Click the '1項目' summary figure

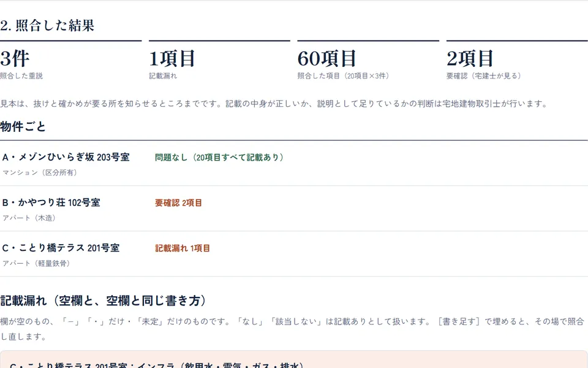pos(171,58)
